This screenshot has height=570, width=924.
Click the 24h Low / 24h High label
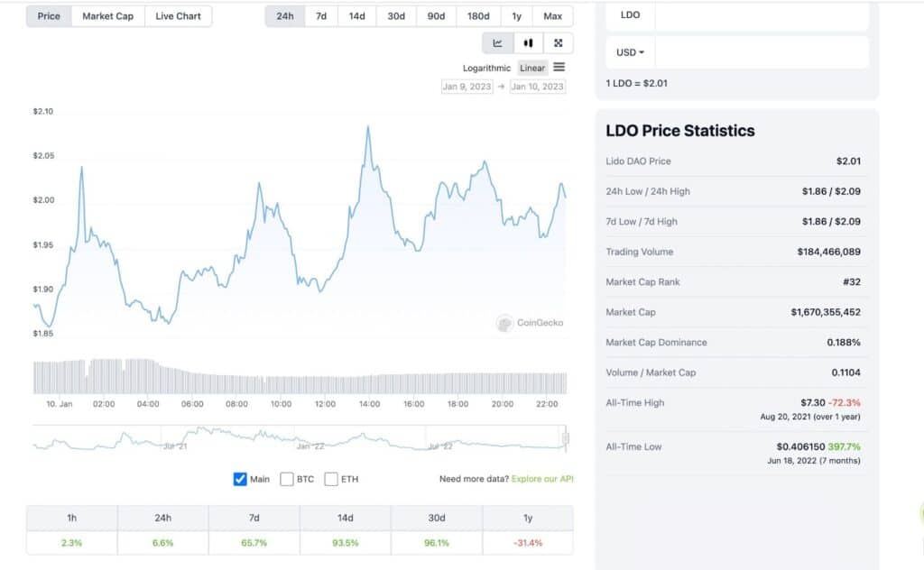(648, 191)
